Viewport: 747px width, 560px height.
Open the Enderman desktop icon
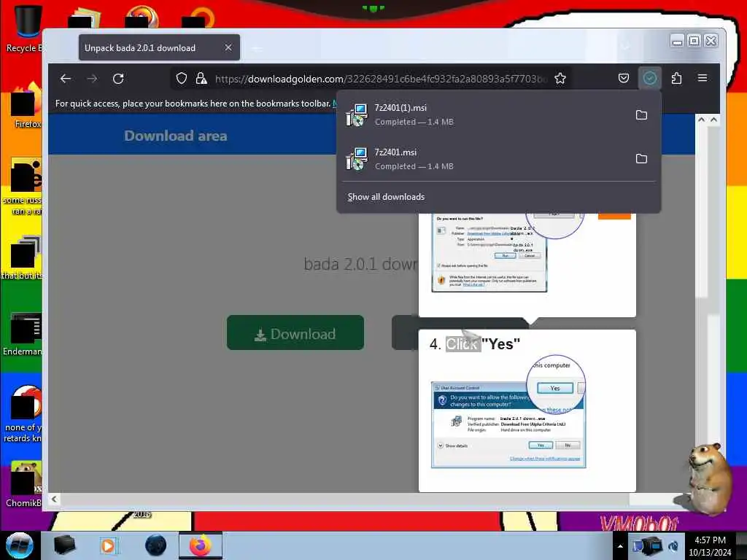click(x=24, y=334)
